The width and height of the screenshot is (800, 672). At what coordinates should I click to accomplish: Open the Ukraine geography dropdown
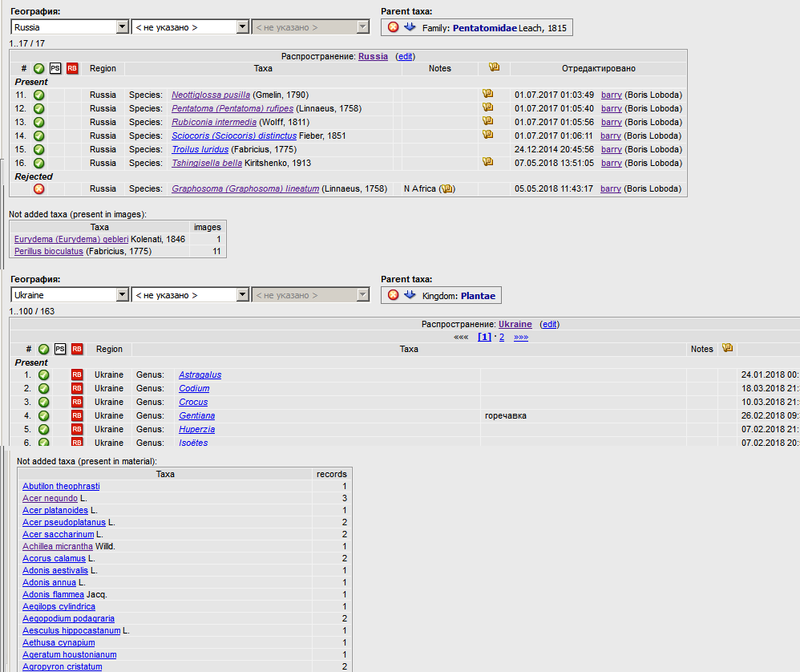(123, 295)
